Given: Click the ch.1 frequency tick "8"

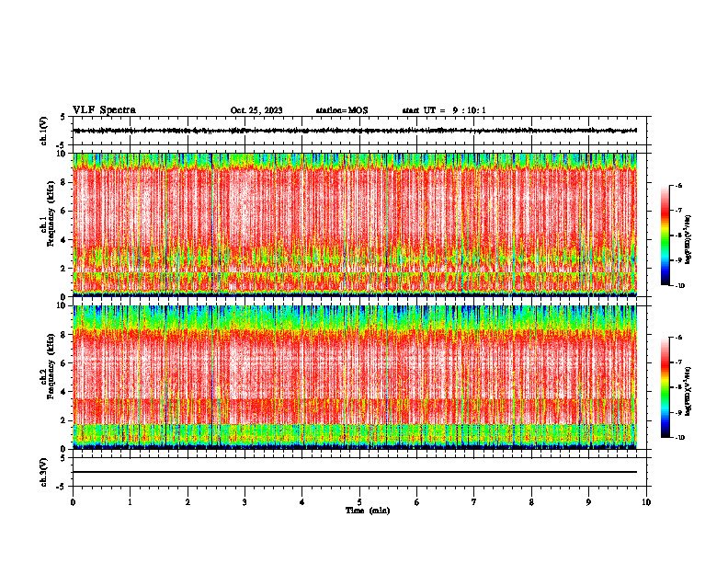Looking at the screenshot, I should coord(64,182).
